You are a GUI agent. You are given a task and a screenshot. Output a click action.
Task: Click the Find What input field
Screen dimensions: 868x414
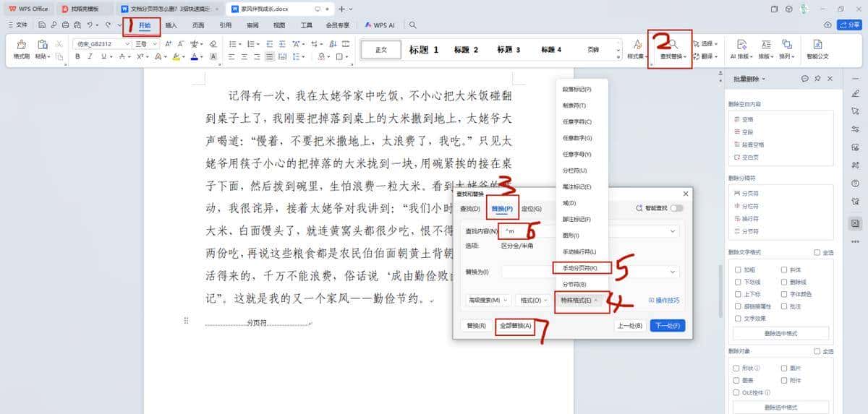pyautogui.click(x=590, y=231)
